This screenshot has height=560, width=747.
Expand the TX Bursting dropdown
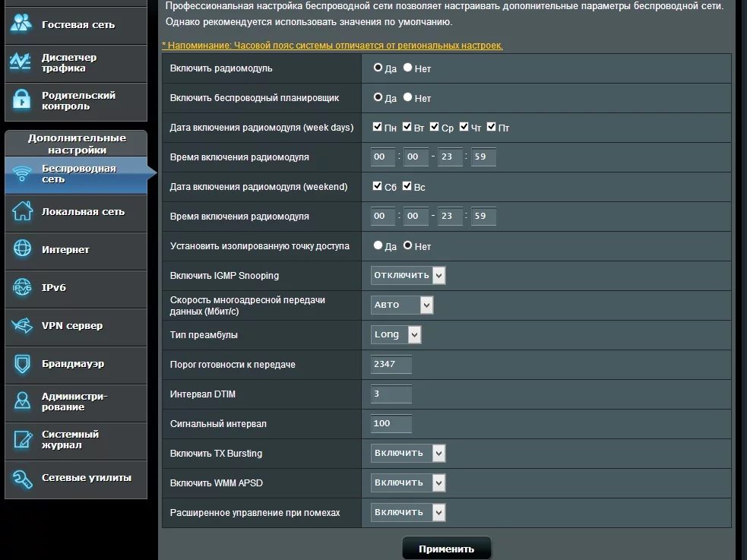(x=408, y=453)
